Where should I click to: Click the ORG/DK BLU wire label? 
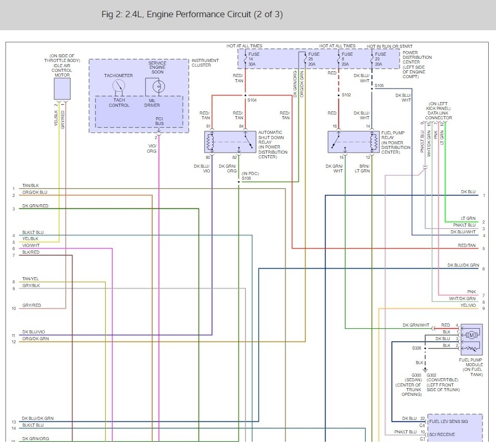[35, 192]
